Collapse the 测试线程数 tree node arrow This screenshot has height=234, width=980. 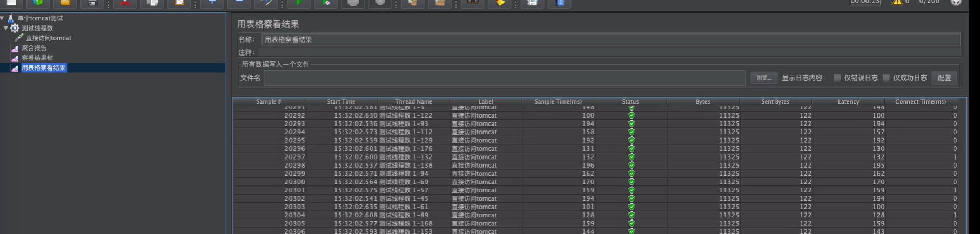pyautogui.click(x=6, y=28)
